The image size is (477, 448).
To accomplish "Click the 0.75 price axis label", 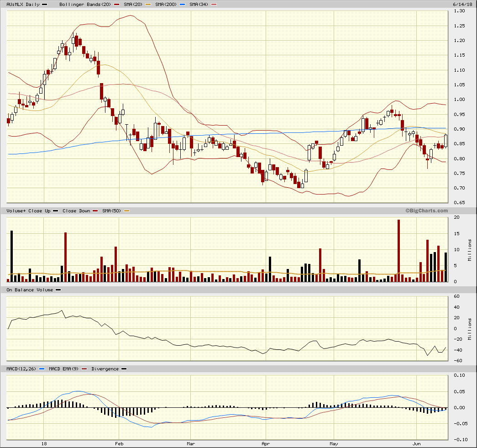I will 459,173.
